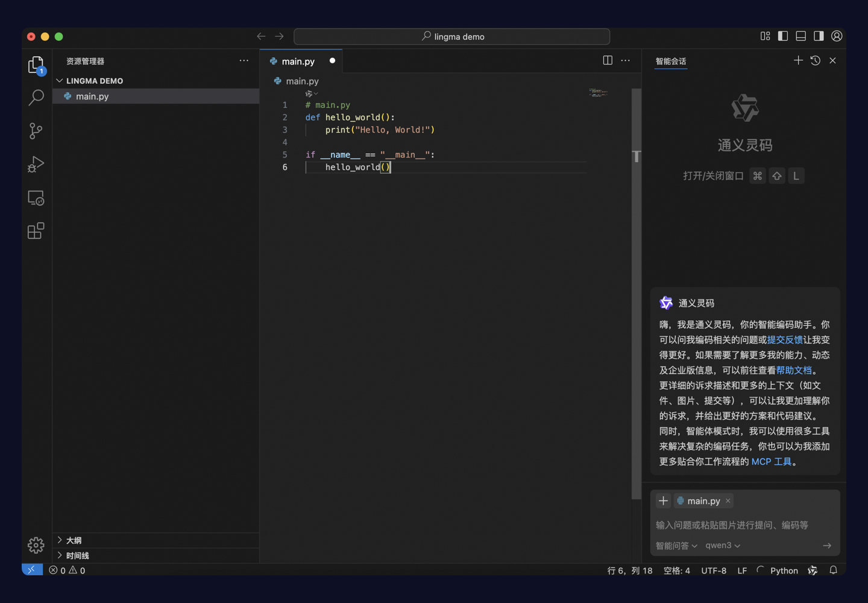Click the Lingma inline action icon above line 1
Image resolution: width=868 pixels, height=603 pixels.
click(x=311, y=93)
